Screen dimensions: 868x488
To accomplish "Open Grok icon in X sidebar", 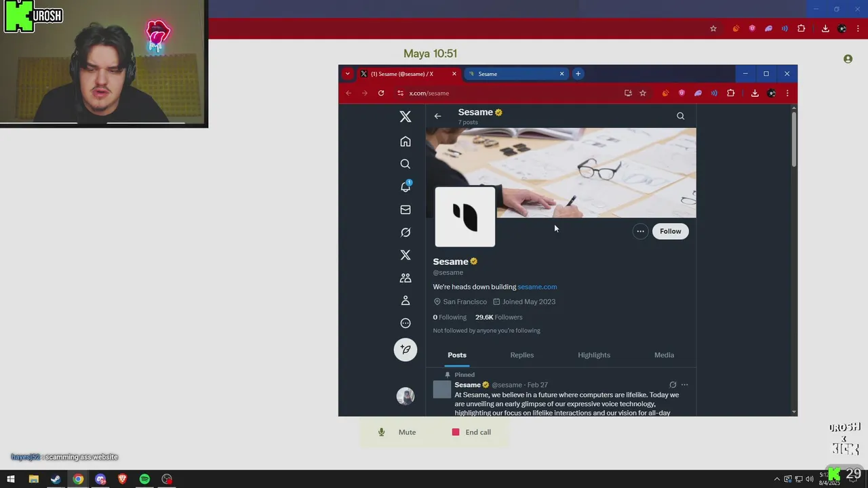I will click(x=406, y=232).
